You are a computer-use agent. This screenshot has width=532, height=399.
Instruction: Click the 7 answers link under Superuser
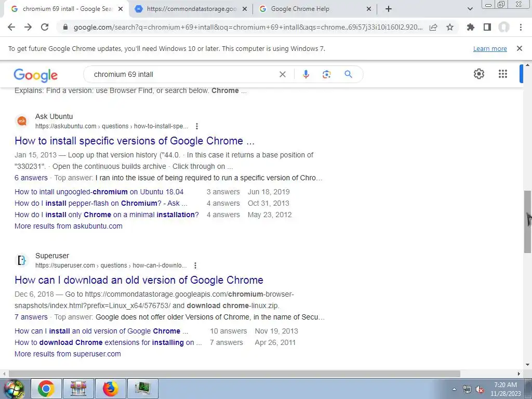click(x=31, y=317)
